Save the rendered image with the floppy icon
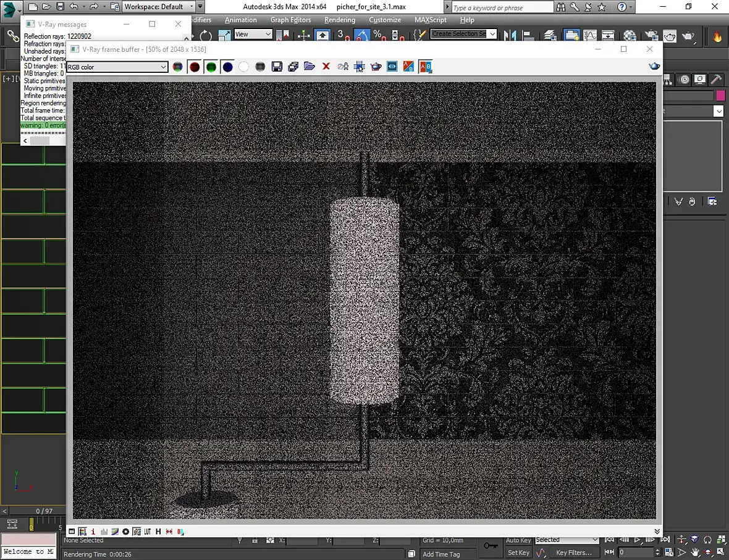The image size is (729, 560). tap(277, 67)
